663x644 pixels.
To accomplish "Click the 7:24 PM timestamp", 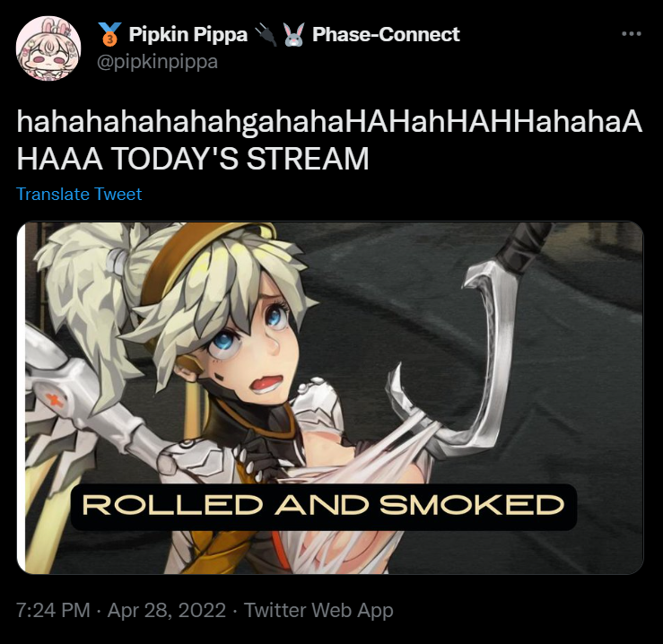I will point(53,610).
